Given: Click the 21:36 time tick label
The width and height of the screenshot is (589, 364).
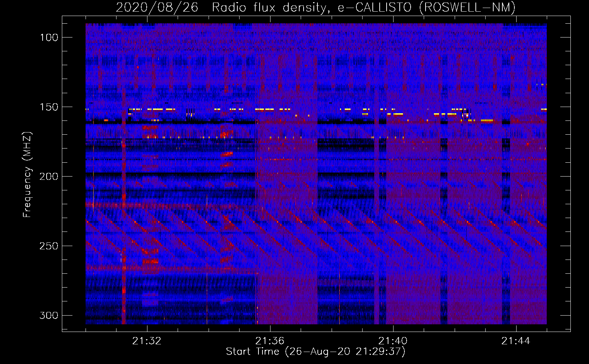Looking at the screenshot, I should click(270, 341).
